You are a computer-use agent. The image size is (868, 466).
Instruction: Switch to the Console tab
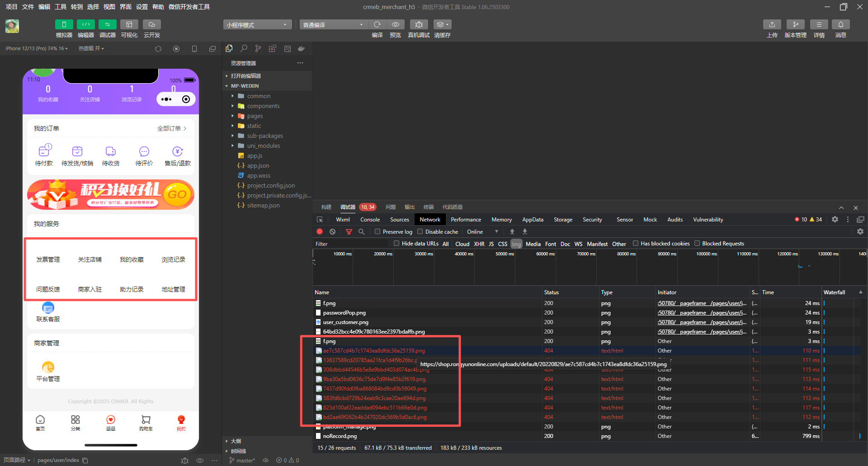[x=370, y=220]
